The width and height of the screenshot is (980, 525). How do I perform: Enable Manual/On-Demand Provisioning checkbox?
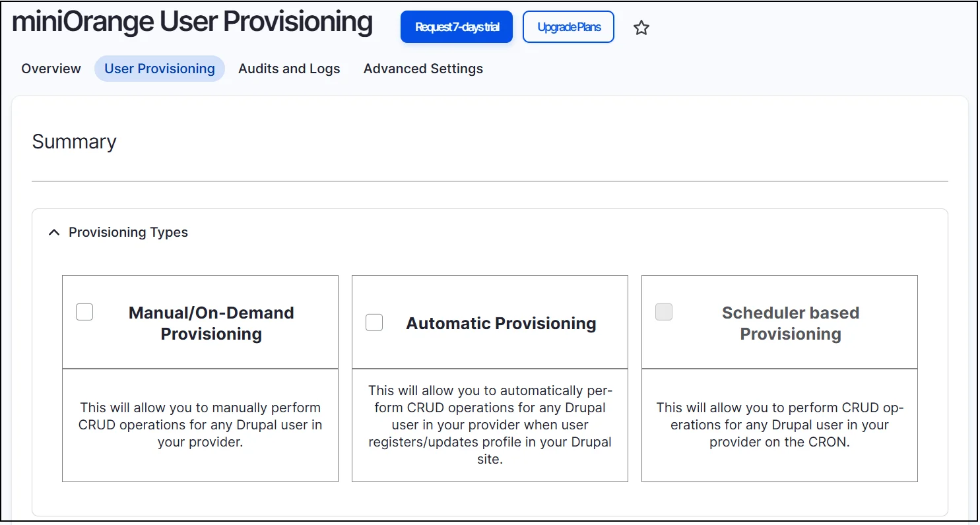click(x=84, y=312)
